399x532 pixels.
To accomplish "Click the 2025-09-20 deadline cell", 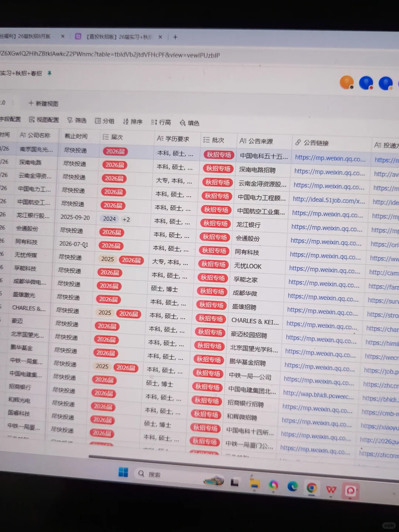I will (75, 217).
